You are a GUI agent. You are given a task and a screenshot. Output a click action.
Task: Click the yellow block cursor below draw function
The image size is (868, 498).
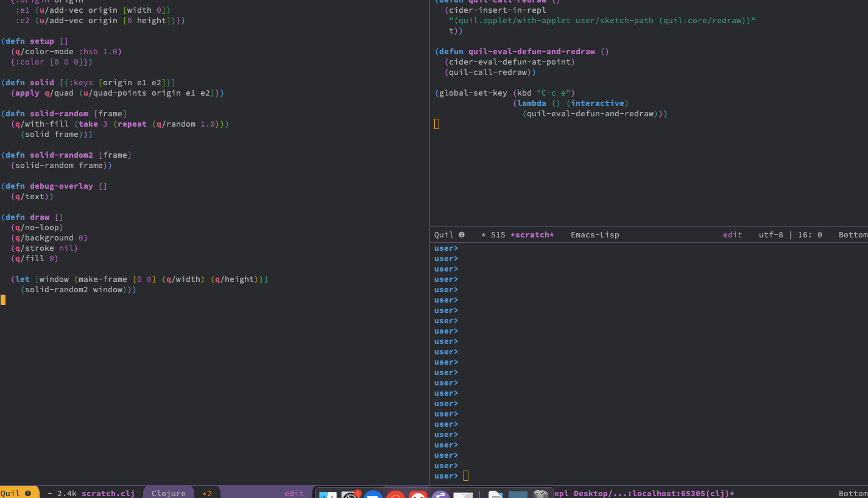(x=3, y=300)
